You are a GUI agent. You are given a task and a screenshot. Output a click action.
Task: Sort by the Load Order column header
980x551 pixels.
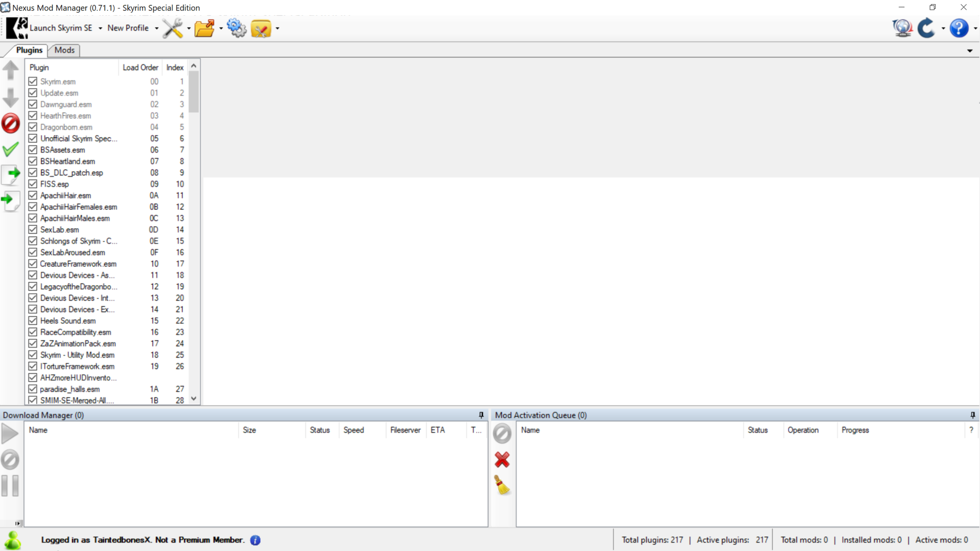click(x=140, y=67)
